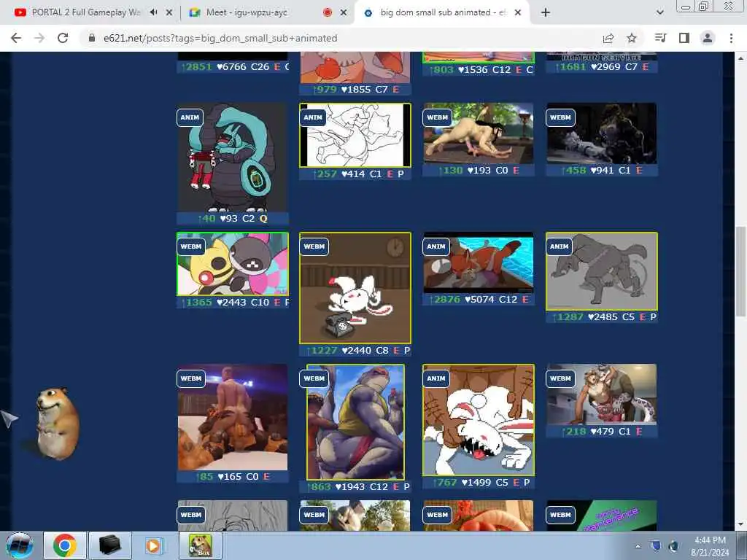Open Chrome from the taskbar
This screenshot has width=747, height=560.
(x=65, y=545)
